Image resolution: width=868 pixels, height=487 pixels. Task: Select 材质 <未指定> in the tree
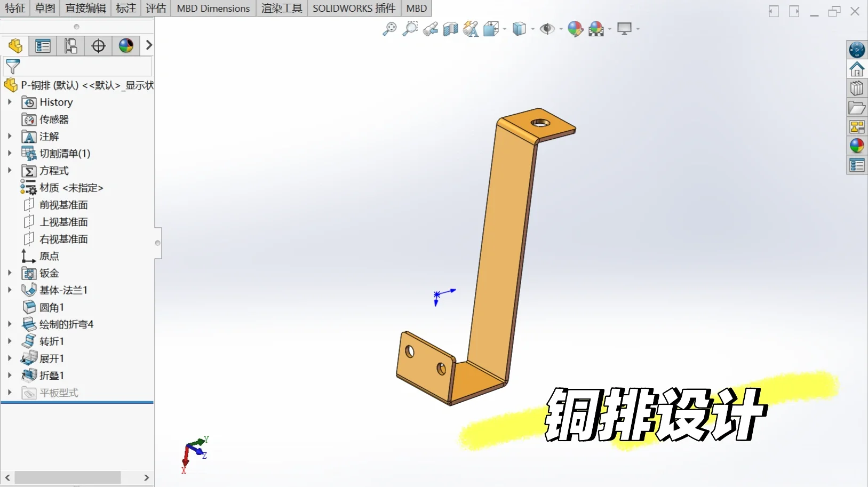pos(62,188)
